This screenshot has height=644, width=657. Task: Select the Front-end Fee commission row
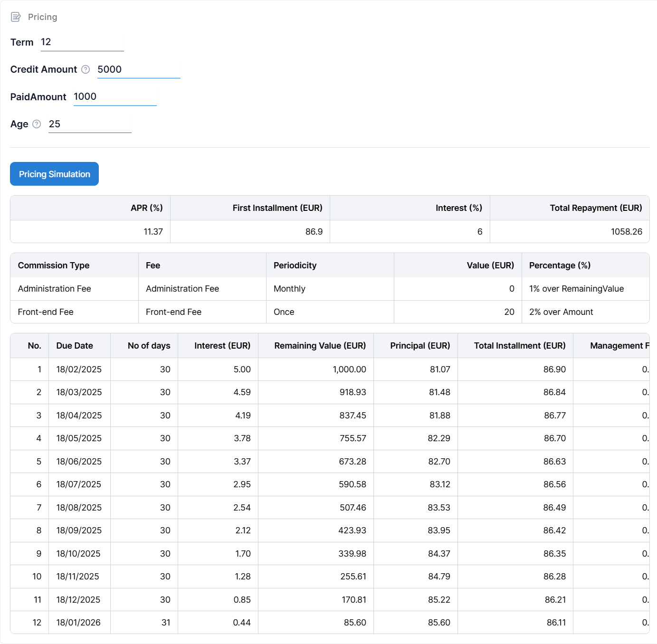pyautogui.click(x=46, y=312)
